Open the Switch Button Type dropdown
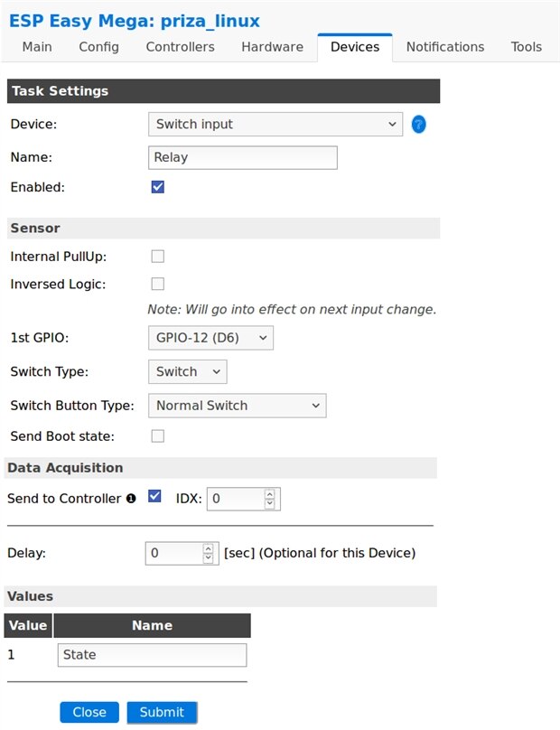This screenshot has width=560, height=730. pos(237,406)
